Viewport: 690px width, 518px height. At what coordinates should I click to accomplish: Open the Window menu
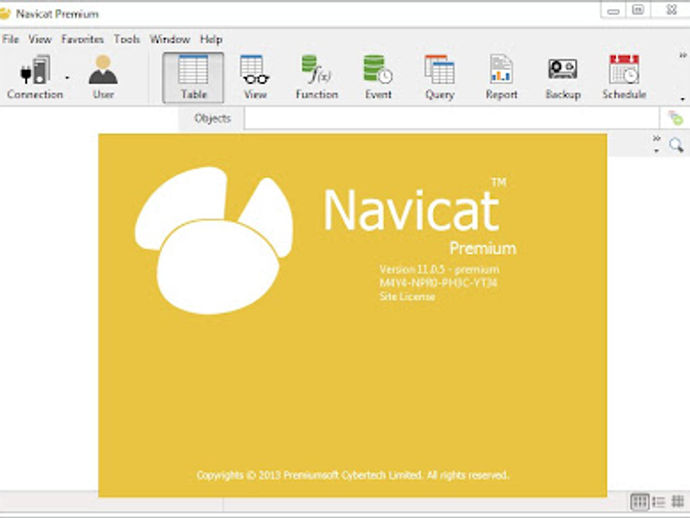pos(170,39)
